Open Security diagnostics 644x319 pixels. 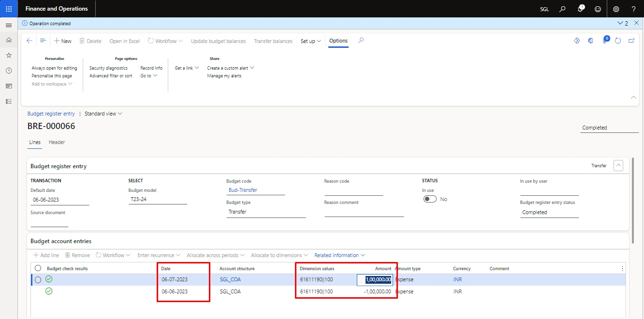point(108,68)
